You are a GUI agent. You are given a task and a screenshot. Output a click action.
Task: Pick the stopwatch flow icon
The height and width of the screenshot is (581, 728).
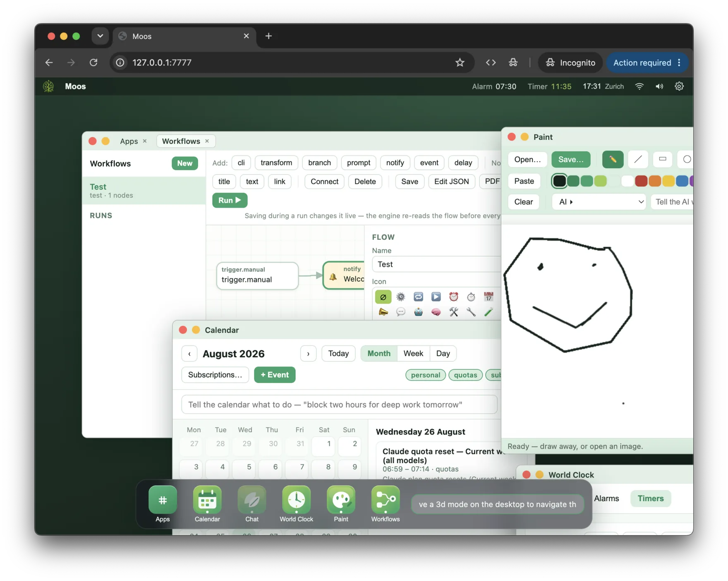(471, 297)
